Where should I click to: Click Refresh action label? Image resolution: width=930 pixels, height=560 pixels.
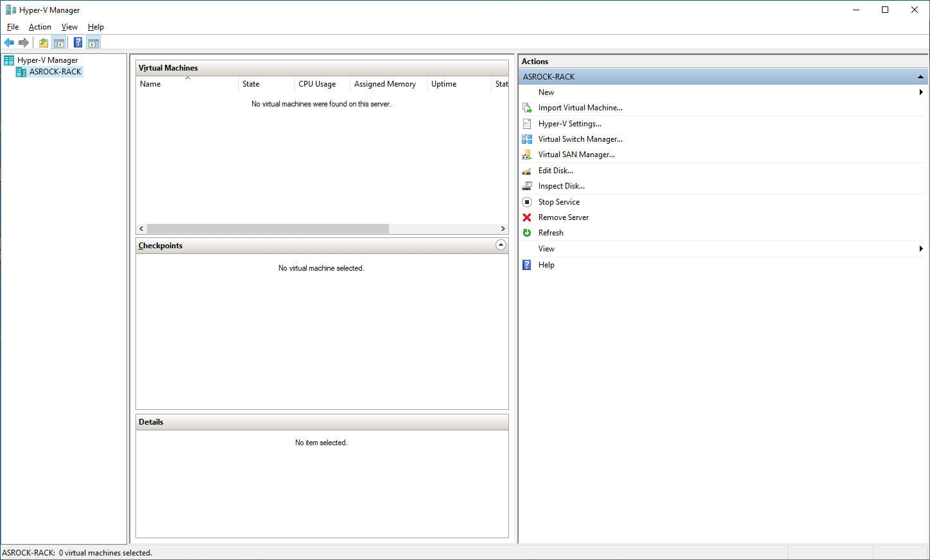[551, 233]
